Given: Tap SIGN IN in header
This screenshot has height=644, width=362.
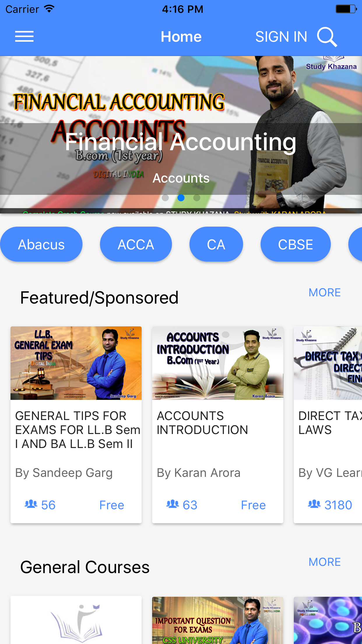Looking at the screenshot, I should [281, 37].
